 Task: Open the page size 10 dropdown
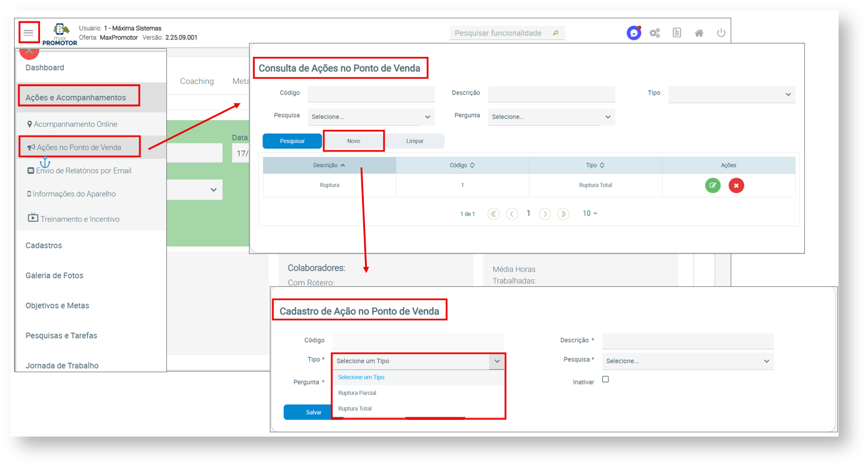pyautogui.click(x=590, y=213)
